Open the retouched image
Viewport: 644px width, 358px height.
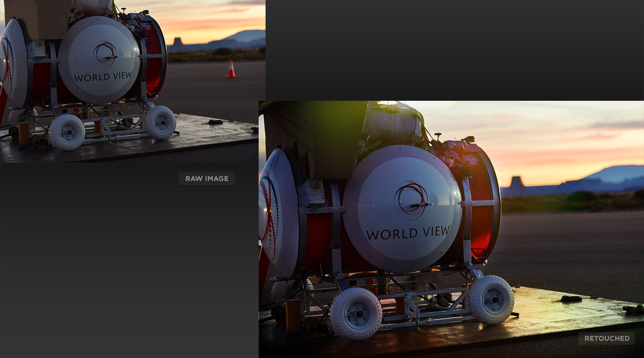pos(451,229)
